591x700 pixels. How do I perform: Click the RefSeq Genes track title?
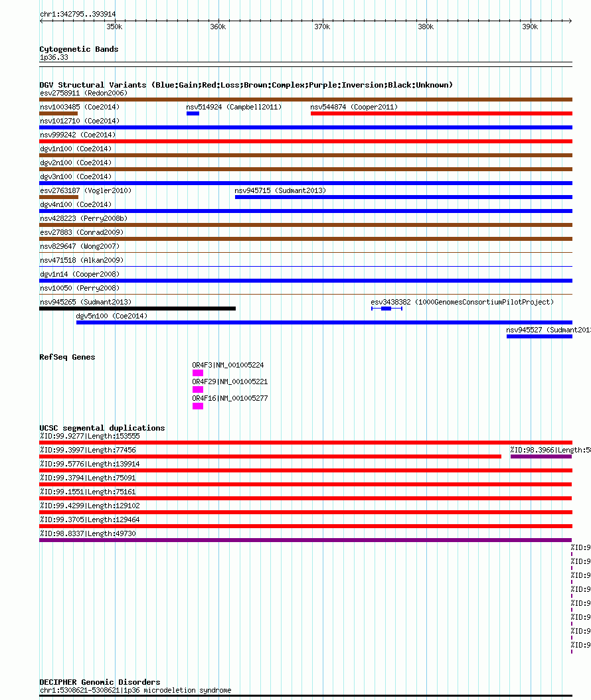(x=67, y=357)
